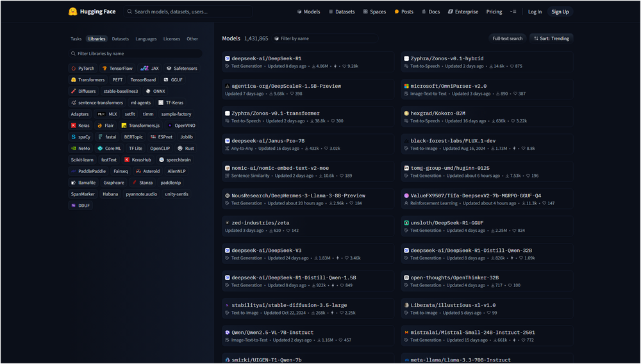Switch to the Licenses filter tab
Viewport: 641px width, 364px height.
click(172, 39)
